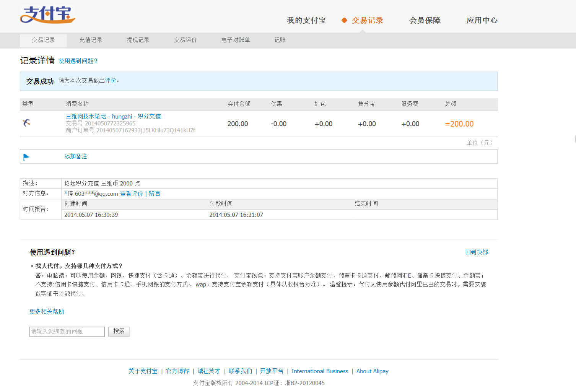Click 回到顶部 link
The height and width of the screenshot is (392, 576).
click(x=477, y=252)
